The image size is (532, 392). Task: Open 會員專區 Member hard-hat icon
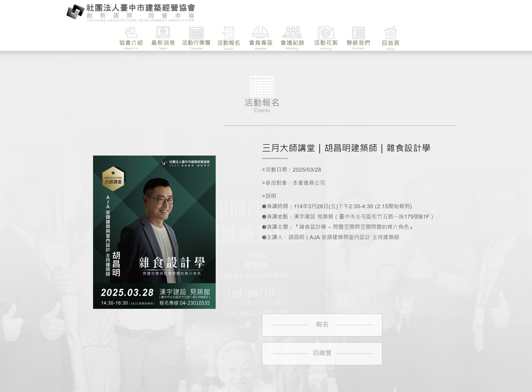260,32
